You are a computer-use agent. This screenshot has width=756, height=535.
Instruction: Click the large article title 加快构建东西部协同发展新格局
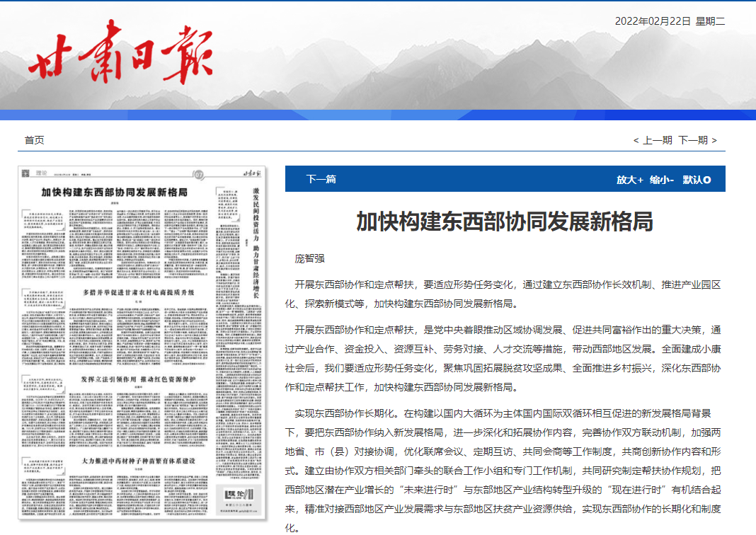[x=505, y=222]
